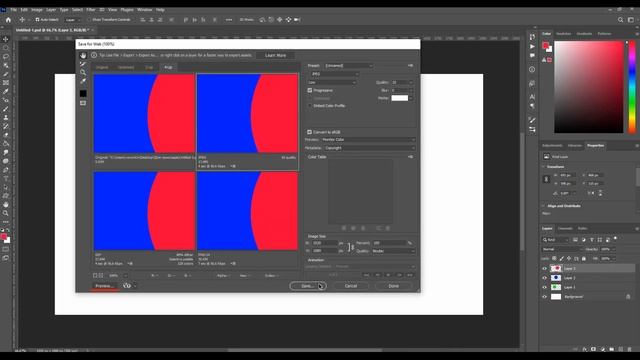Click the rainbow hue slider in Color panel
640x360 pixels.
[632, 87]
